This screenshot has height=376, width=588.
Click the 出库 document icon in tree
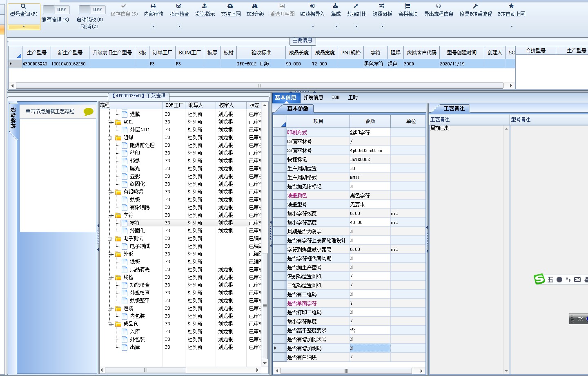pos(125,347)
